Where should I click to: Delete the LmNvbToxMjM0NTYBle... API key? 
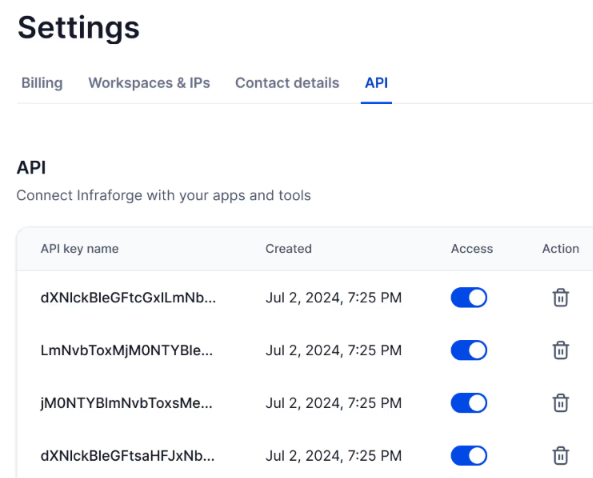click(x=560, y=350)
